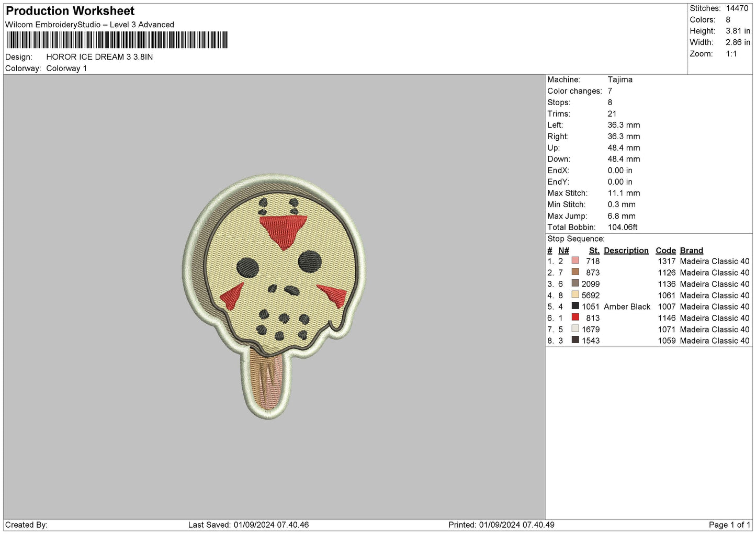Click the 'Created By:' footer label

tap(26, 525)
